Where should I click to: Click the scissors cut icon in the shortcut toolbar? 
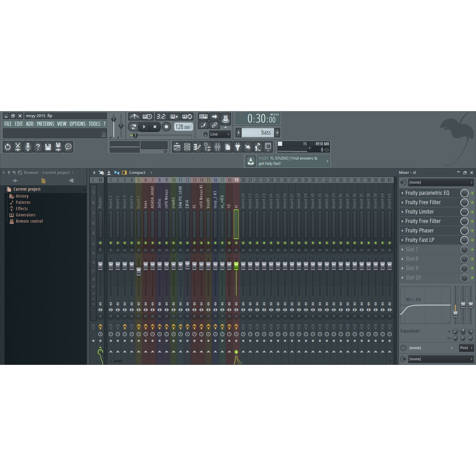[x=18, y=147]
